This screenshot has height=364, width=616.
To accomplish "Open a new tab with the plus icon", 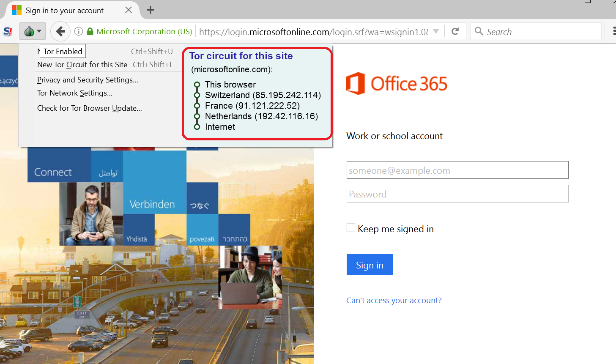I will pos(150,10).
